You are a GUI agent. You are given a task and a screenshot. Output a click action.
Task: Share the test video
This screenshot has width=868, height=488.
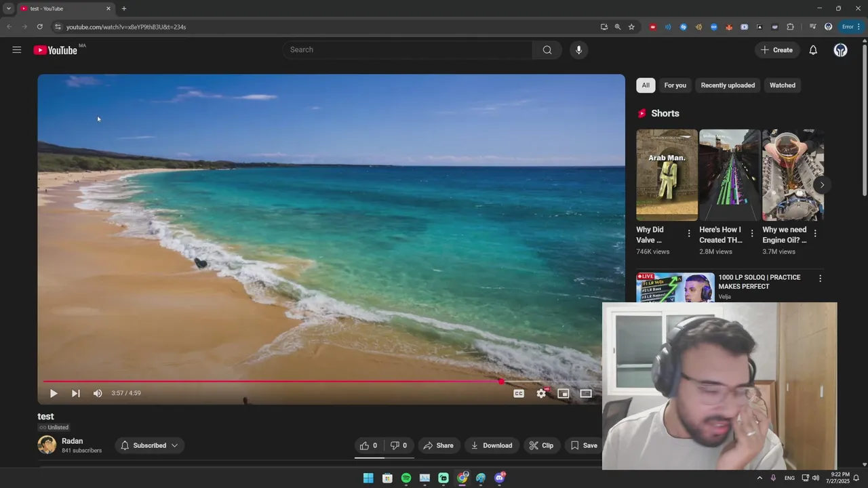click(438, 445)
